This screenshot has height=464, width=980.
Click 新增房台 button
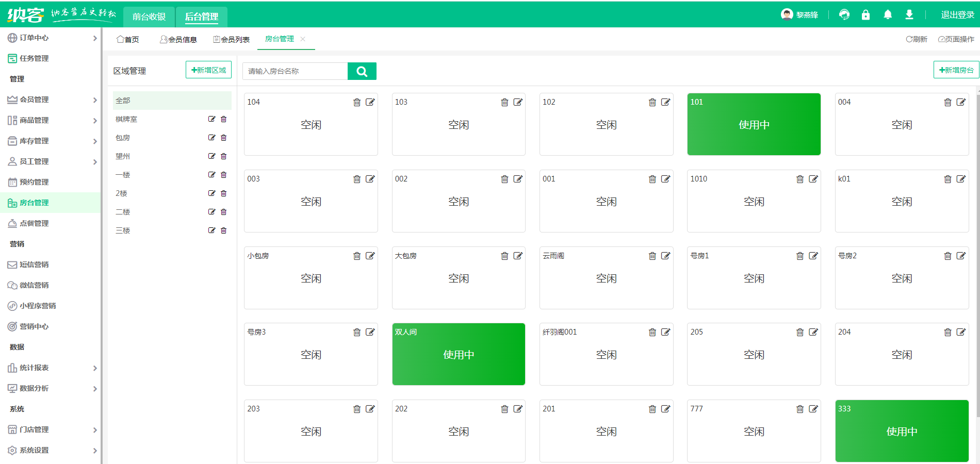point(956,70)
